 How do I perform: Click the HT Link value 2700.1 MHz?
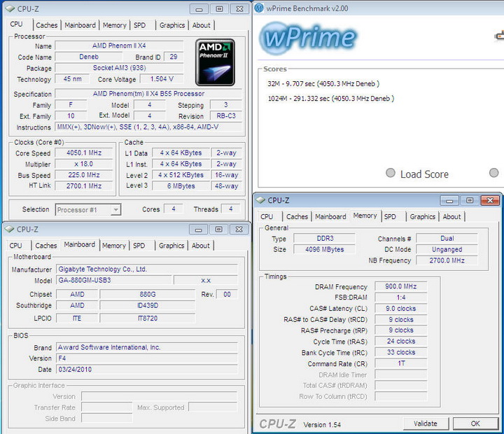point(84,185)
